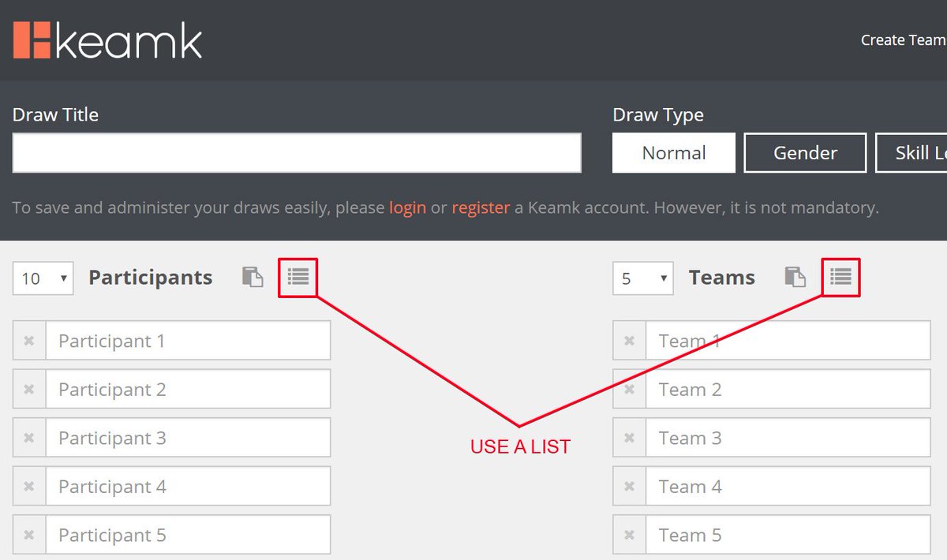Viewport: 947px width, 560px height.
Task: Click the Draw Type label
Action: point(658,115)
